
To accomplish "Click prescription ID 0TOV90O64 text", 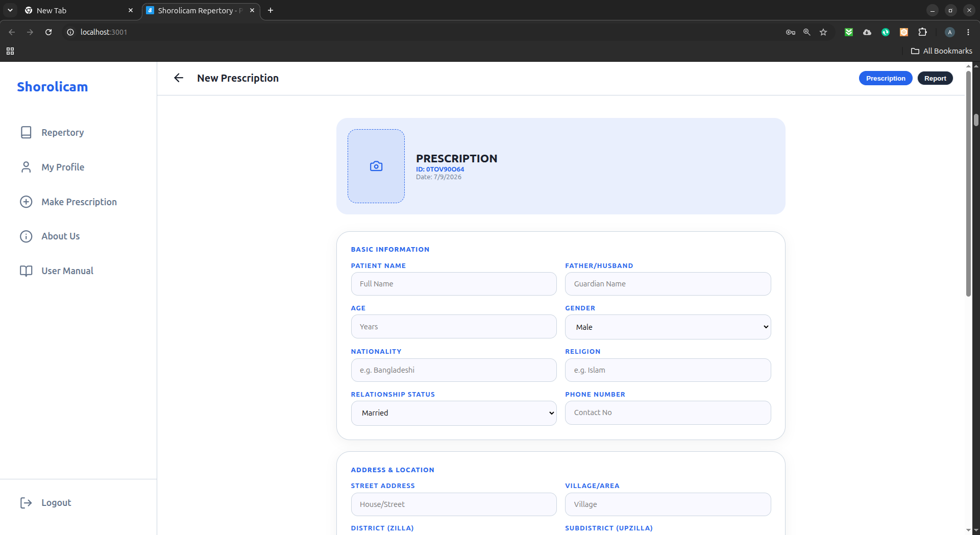I will click(x=440, y=169).
